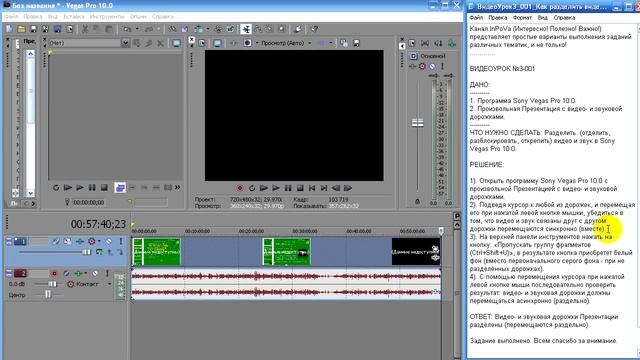Viewport: 640px width, 360px height.
Task: Open Interactive Tutorials icon in toolbar
Action: [298, 29]
